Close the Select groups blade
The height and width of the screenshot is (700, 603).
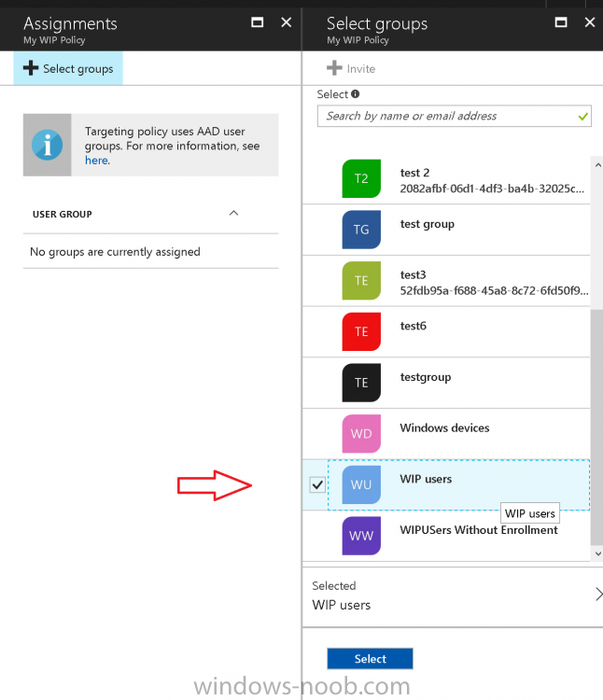[x=590, y=22]
